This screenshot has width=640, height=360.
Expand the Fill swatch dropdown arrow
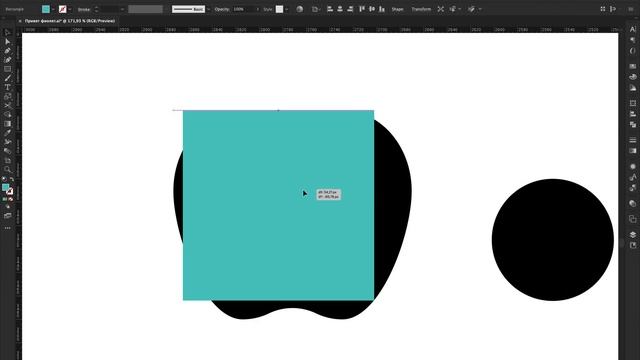click(x=53, y=9)
